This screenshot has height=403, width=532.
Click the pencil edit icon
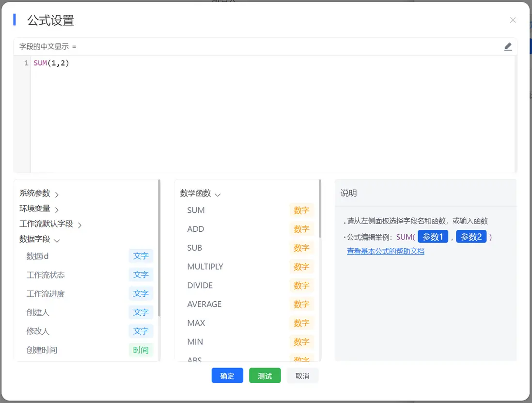508,46
